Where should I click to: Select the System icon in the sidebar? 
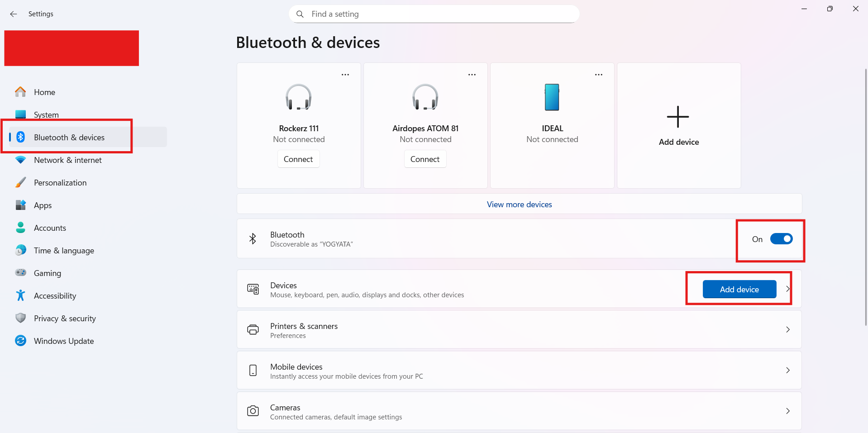[20, 114]
